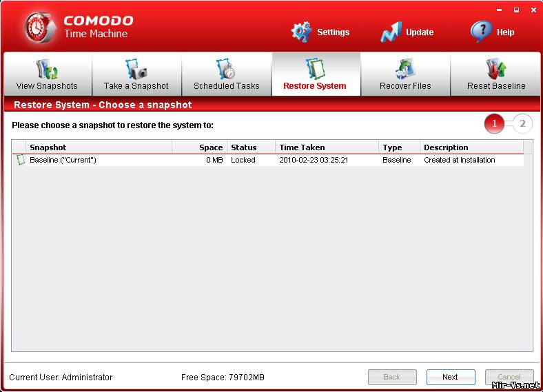The height and width of the screenshot is (392, 543).
Task: Click the 2010-02-23 03:25:21 time cell
Action: click(314, 160)
